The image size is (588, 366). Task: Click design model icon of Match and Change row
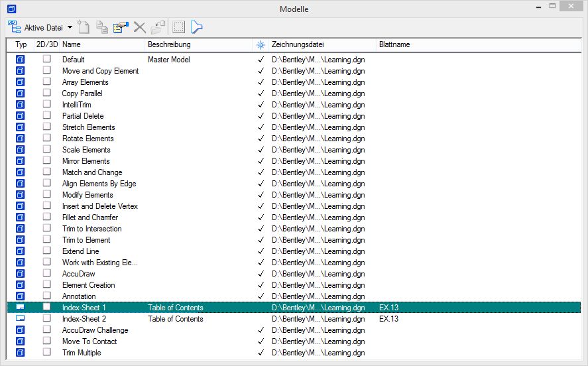coord(21,172)
